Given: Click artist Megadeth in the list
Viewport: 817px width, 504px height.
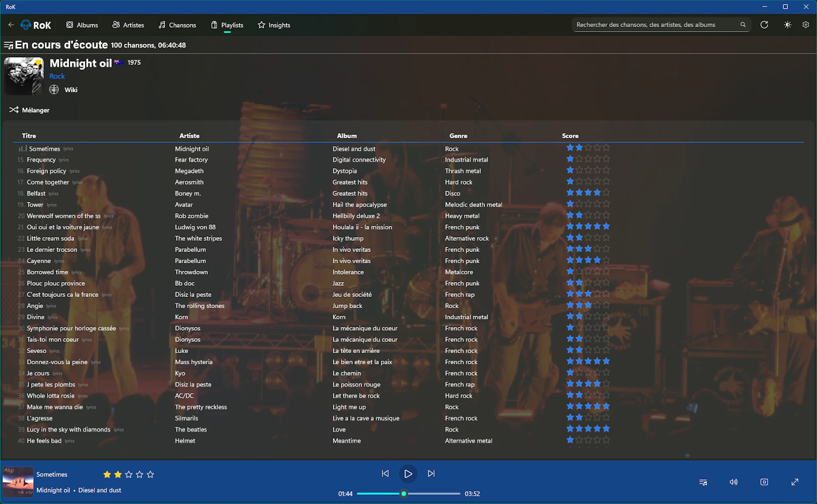Looking at the screenshot, I should pos(189,171).
